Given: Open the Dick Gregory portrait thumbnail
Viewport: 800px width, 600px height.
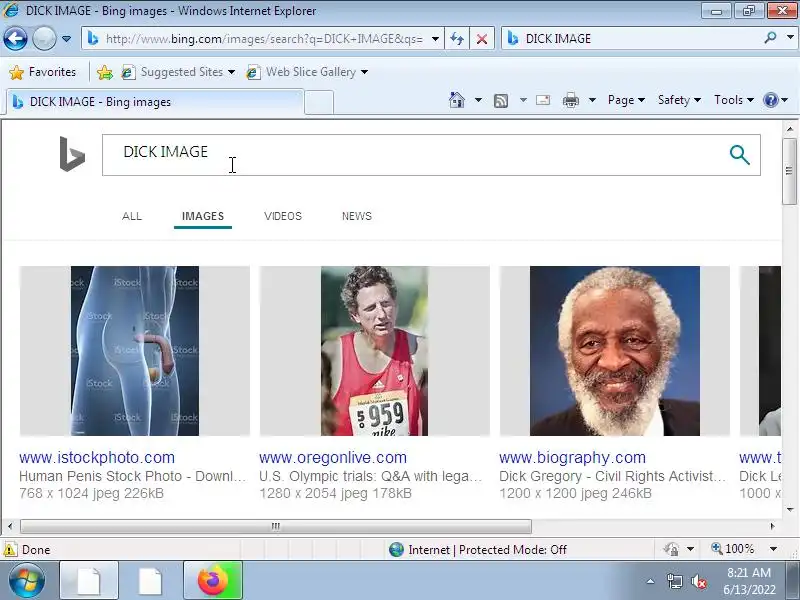Looking at the screenshot, I should coord(615,351).
